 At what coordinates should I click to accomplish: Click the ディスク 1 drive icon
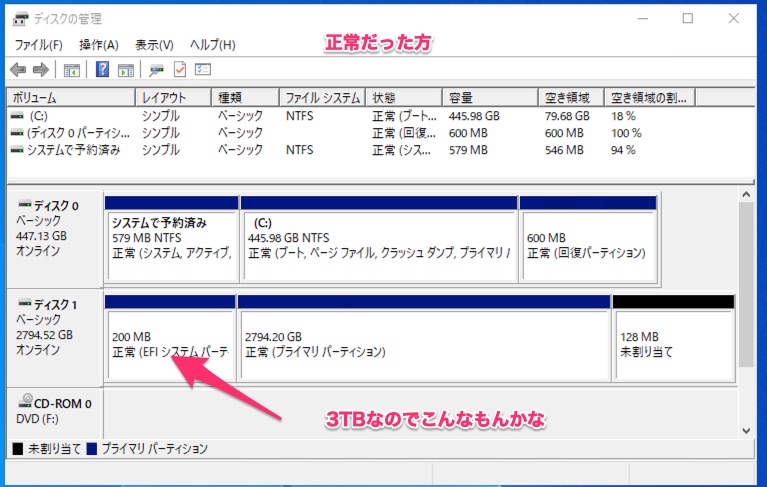pos(24,303)
